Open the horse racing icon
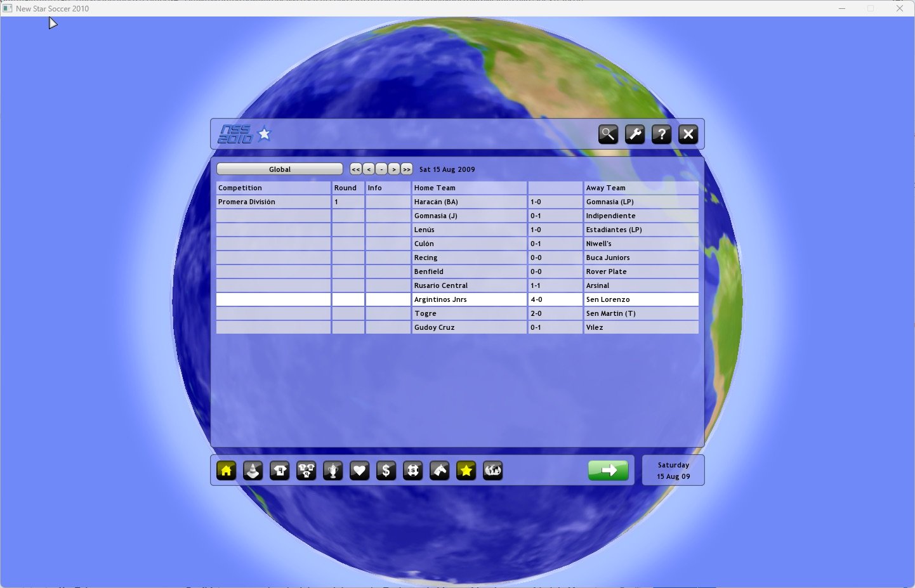Screen dimensions: 915x588 click(440, 471)
